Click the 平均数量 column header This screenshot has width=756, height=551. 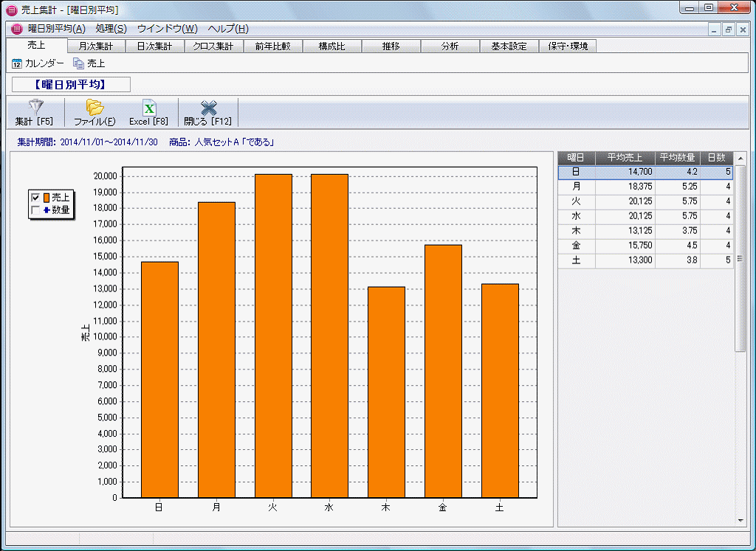tap(678, 158)
